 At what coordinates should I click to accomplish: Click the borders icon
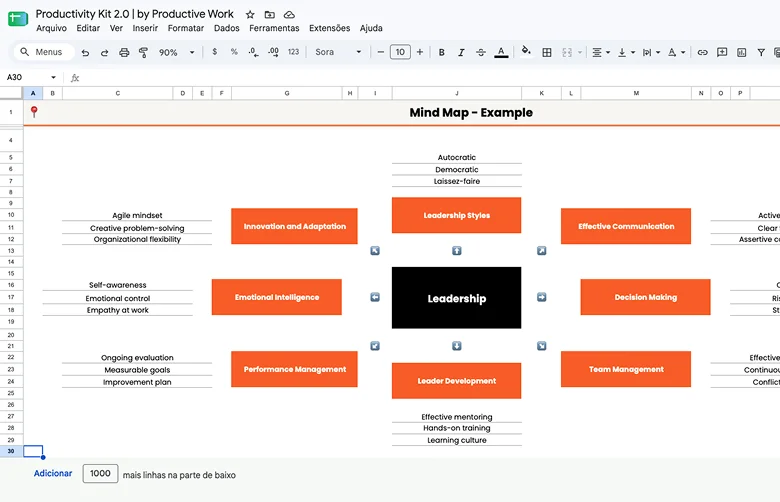pyautogui.click(x=547, y=52)
